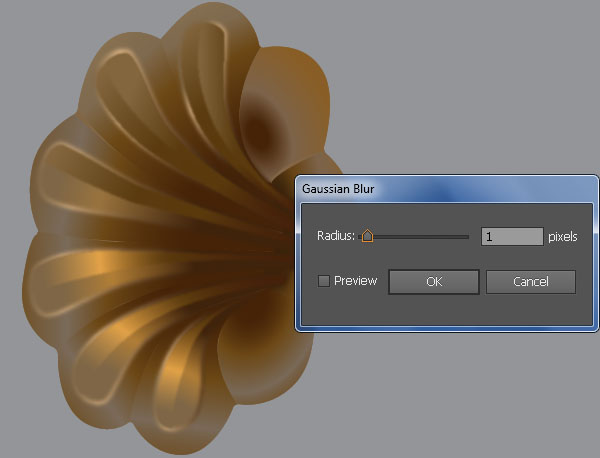Focus the Radius pixels input field
Screen dimensions: 600x458
point(512,236)
